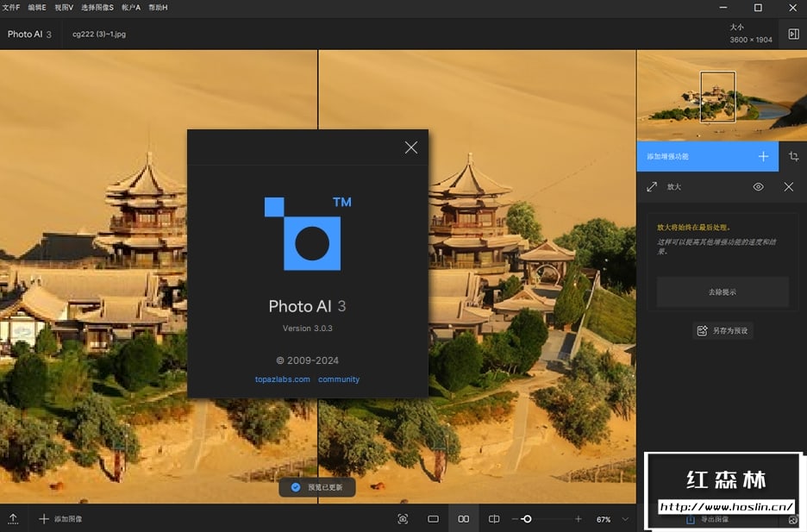Open the 文件F menu
807x532 pixels.
click(x=12, y=7)
